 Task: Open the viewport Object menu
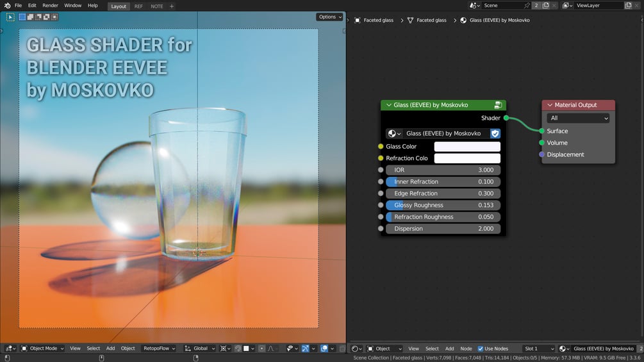click(128, 349)
